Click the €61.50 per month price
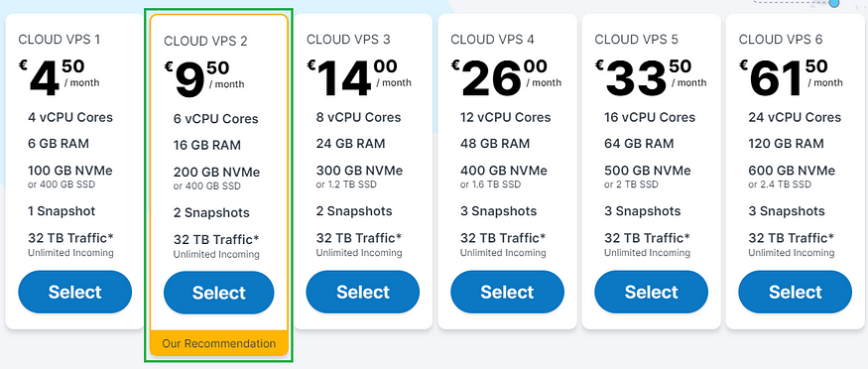 [792, 77]
